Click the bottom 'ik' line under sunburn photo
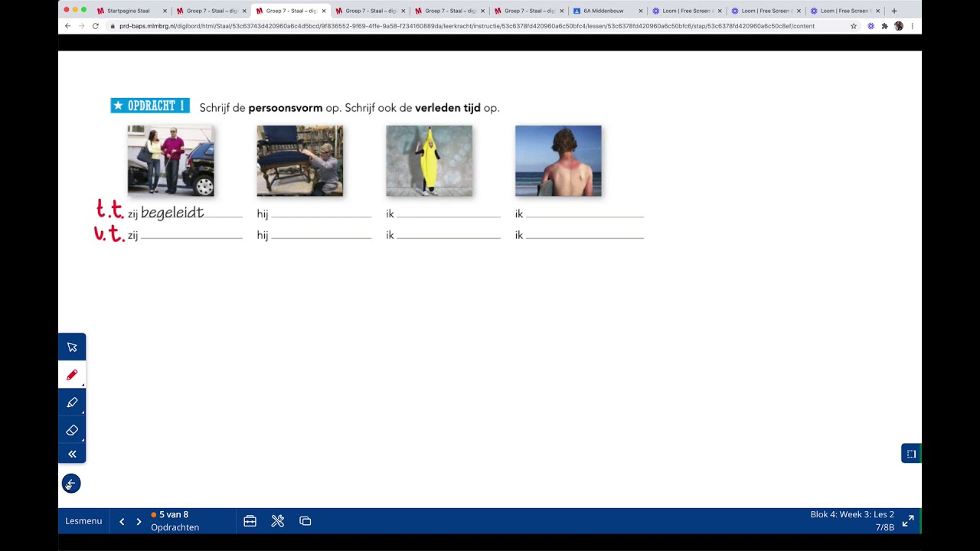Image resolution: width=980 pixels, height=551 pixels. [585, 235]
